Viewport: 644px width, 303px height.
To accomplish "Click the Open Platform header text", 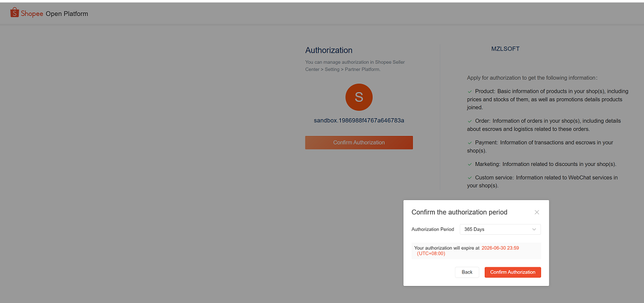I will point(67,14).
